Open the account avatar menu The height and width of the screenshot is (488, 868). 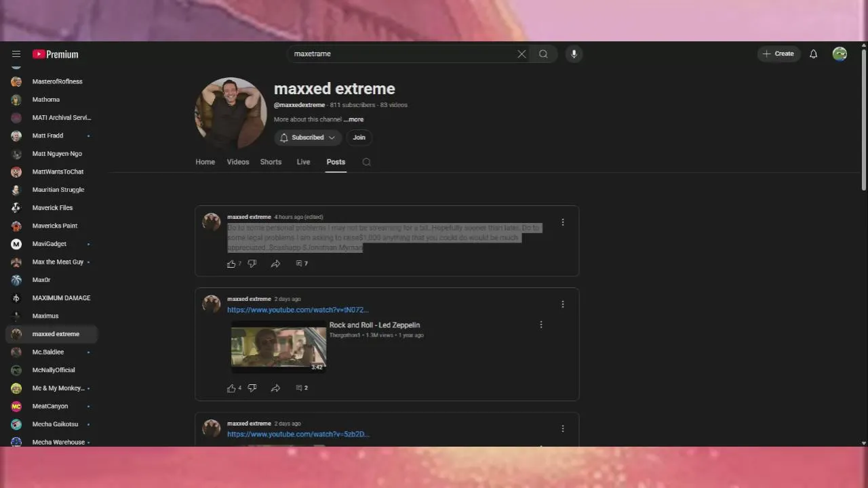pyautogui.click(x=840, y=54)
